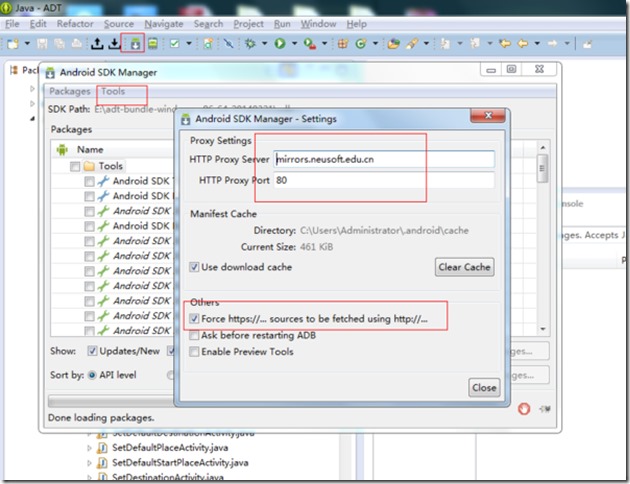Check Enable Preview Tools option

pyautogui.click(x=194, y=351)
